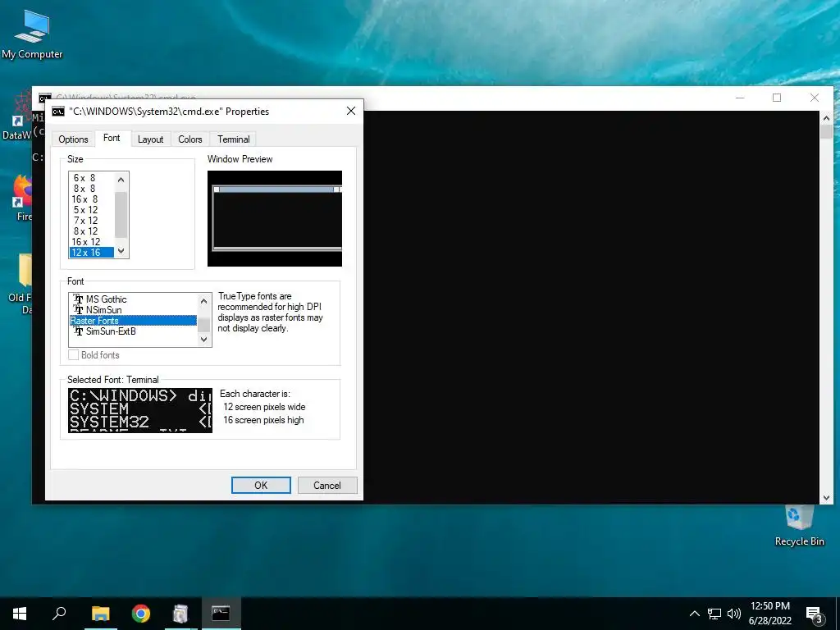Click the server app icon in taskbar
The image size is (840, 630).
[x=180, y=614]
